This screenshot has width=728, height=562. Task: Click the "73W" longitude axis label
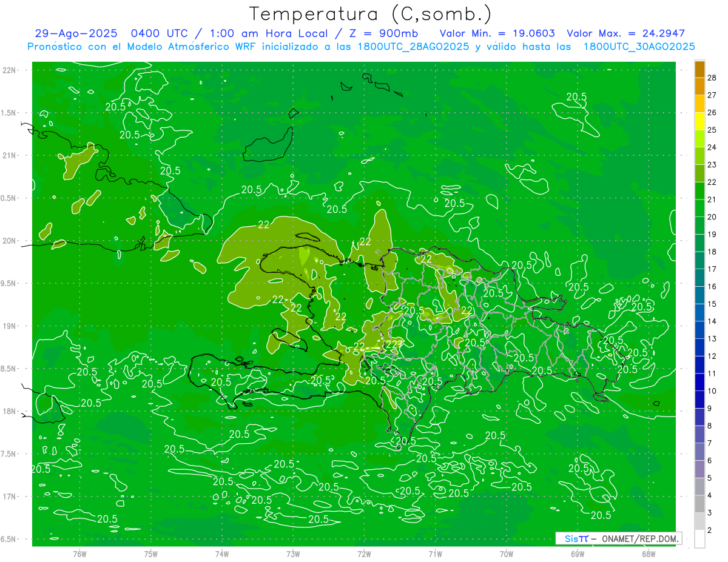coord(293,554)
